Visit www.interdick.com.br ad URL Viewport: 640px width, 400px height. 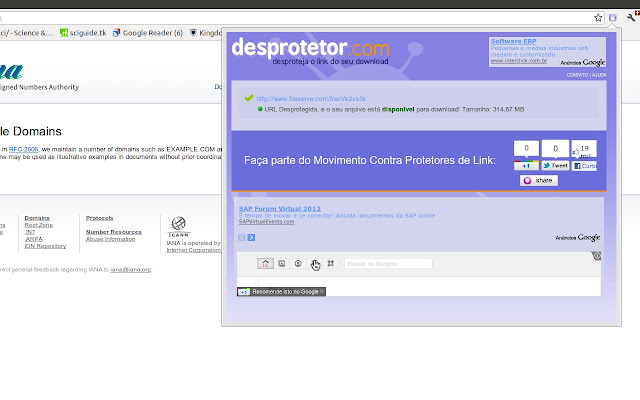tap(518, 60)
